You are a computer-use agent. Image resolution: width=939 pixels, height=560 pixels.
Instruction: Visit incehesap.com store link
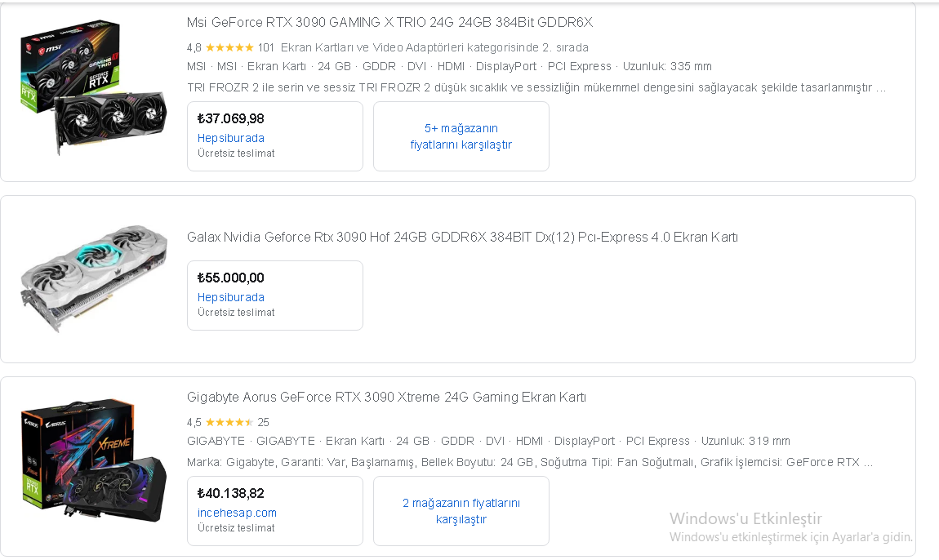click(237, 513)
